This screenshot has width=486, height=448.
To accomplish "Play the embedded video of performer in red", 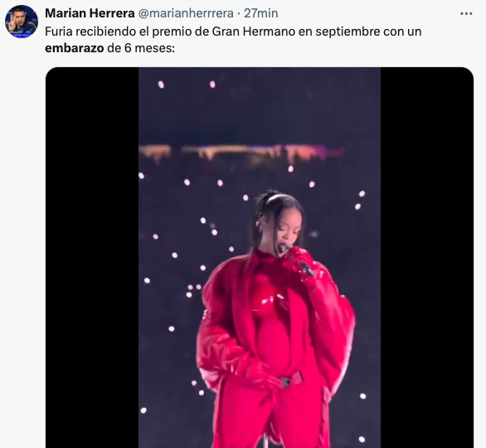I will click(260, 257).
